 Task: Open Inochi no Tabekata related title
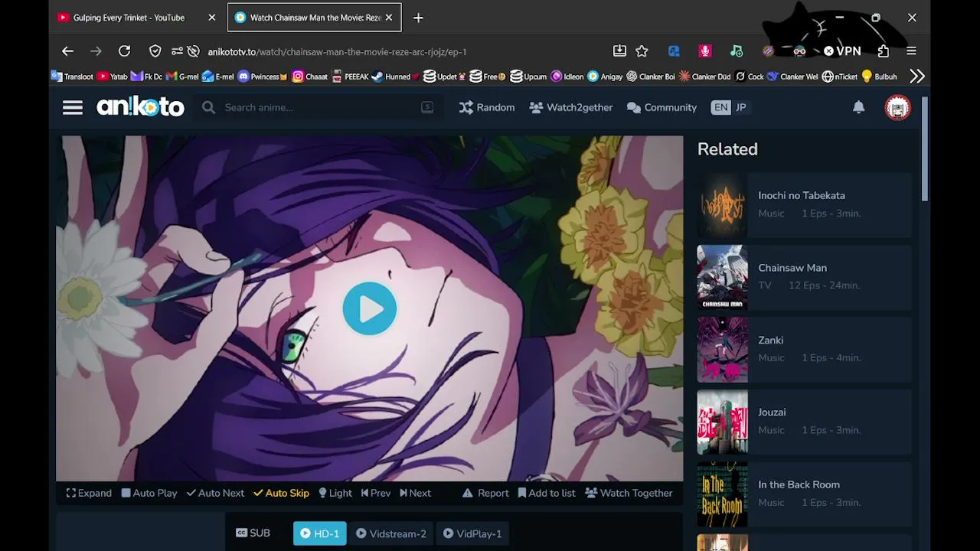(x=802, y=196)
